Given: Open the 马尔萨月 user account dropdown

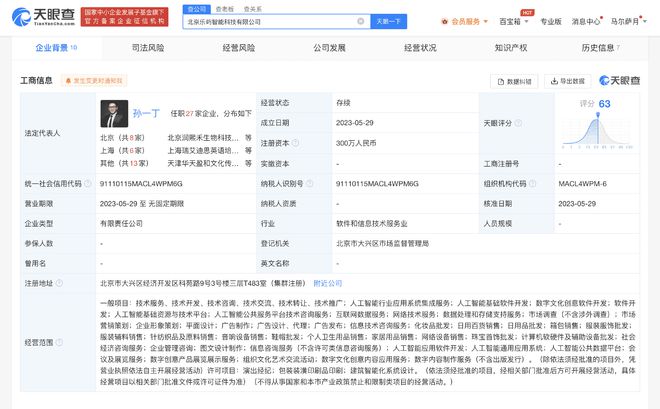Looking at the screenshot, I should (x=628, y=21).
